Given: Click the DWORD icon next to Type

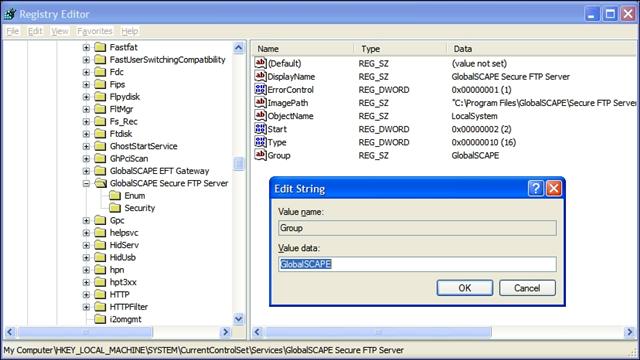Looking at the screenshot, I should click(260, 142).
